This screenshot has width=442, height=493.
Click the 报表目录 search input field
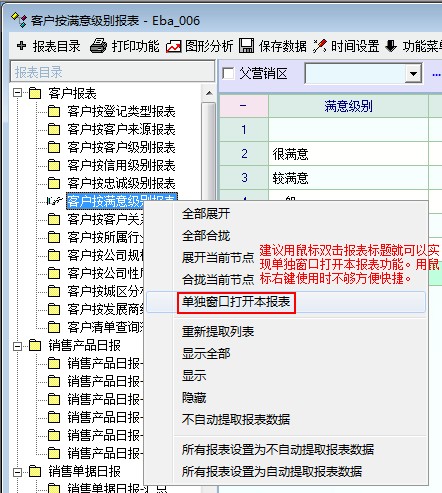[x=113, y=71]
